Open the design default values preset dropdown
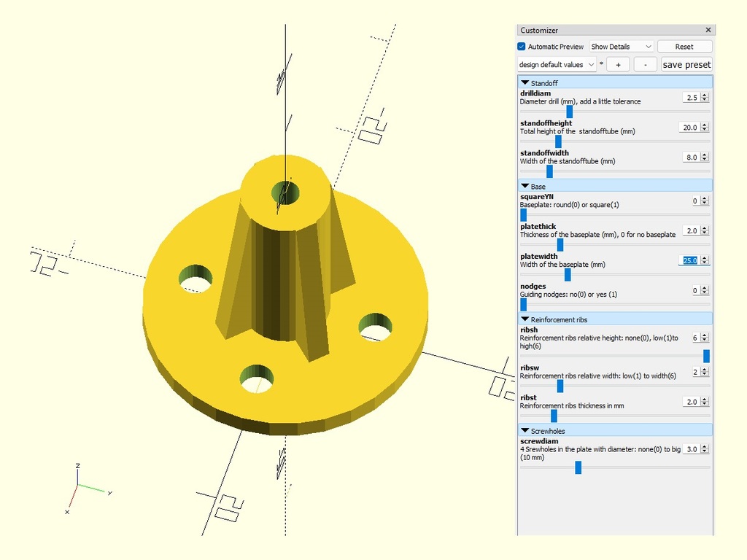 pos(557,64)
